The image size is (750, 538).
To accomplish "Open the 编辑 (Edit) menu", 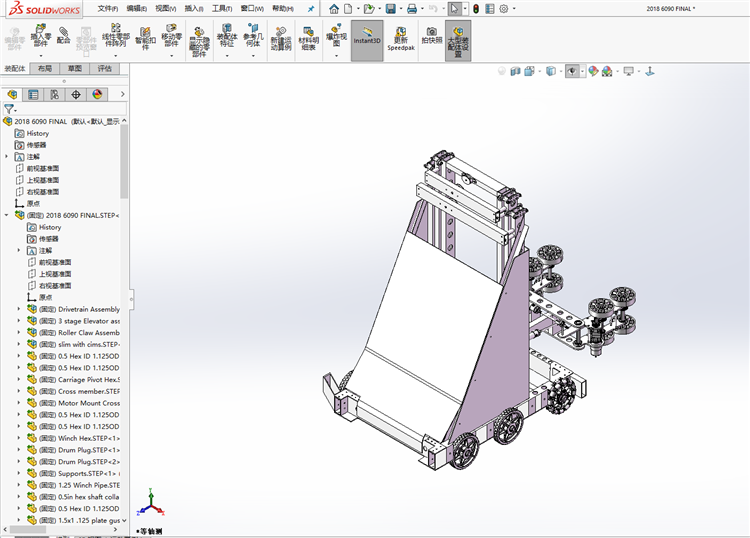I will [x=137, y=9].
